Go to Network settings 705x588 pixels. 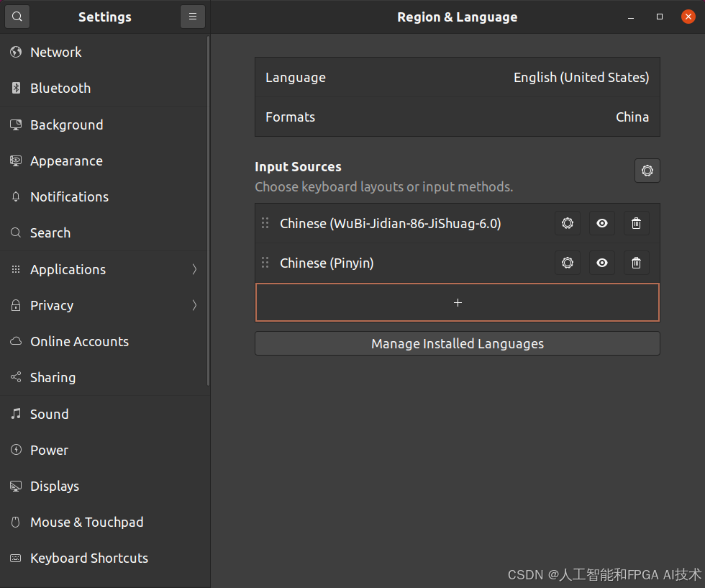coord(104,53)
